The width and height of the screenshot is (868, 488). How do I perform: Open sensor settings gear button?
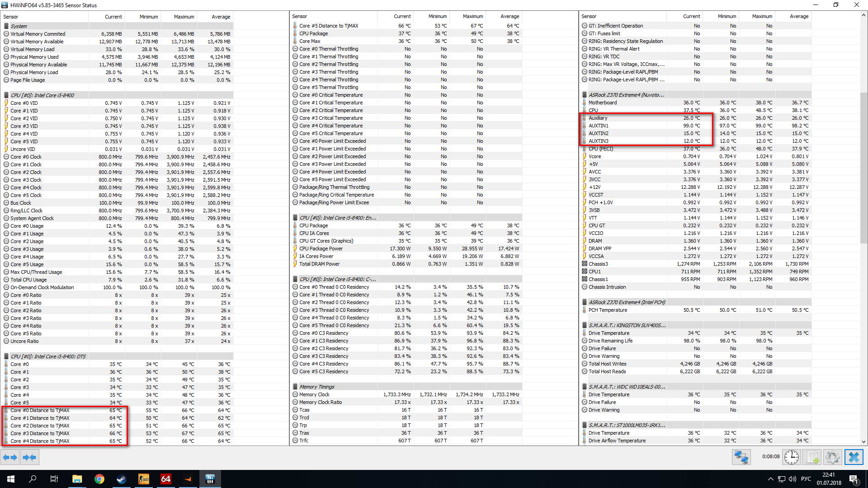click(x=832, y=457)
